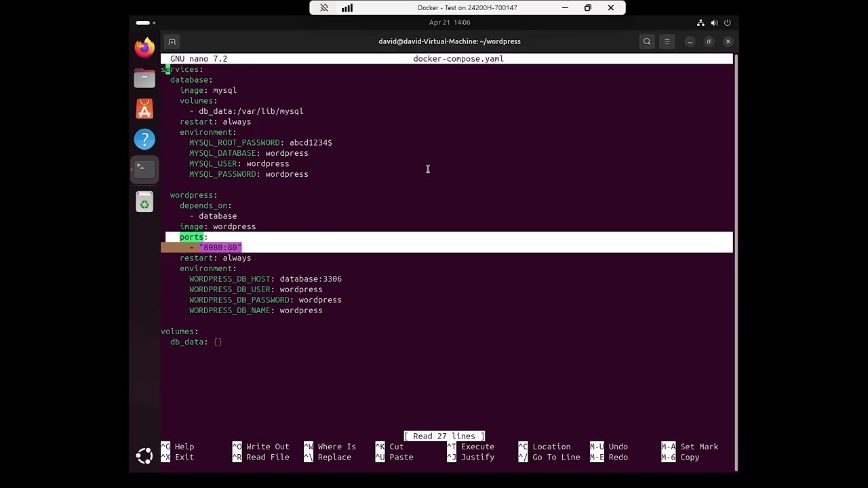868x488 pixels.
Task: Click the ^O Write Out shortcut
Action: [261, 447]
